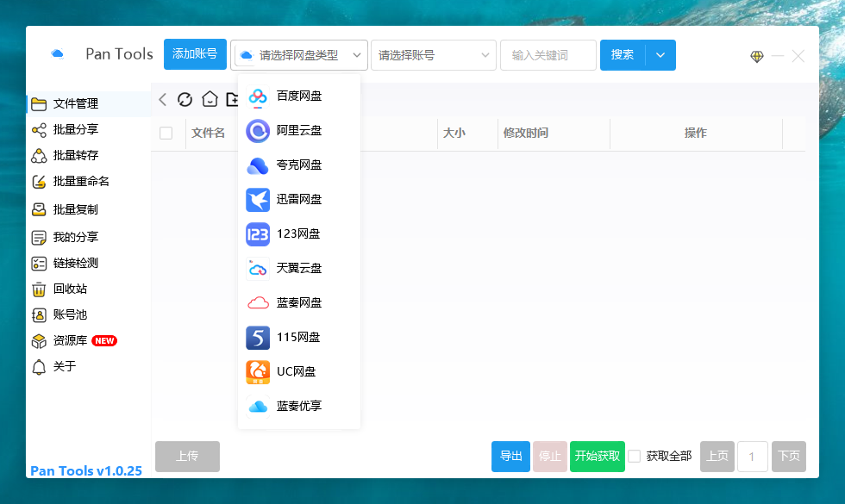Screen dimensions: 845x504
Task: Click the 上传 button
Action: [x=188, y=457]
